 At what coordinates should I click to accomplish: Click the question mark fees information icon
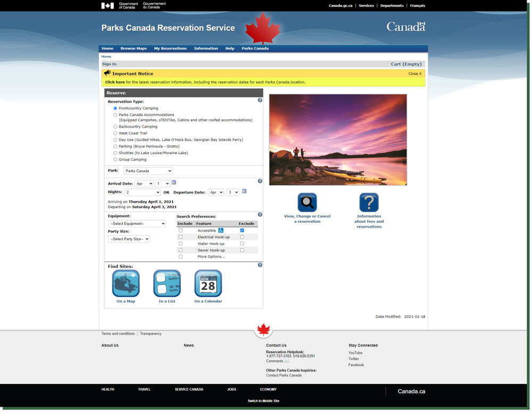click(369, 203)
